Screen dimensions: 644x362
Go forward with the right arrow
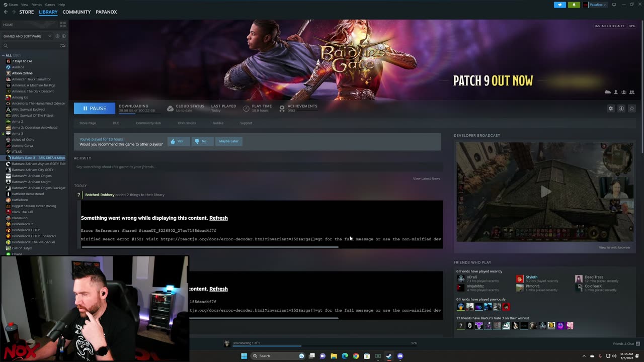(14, 12)
